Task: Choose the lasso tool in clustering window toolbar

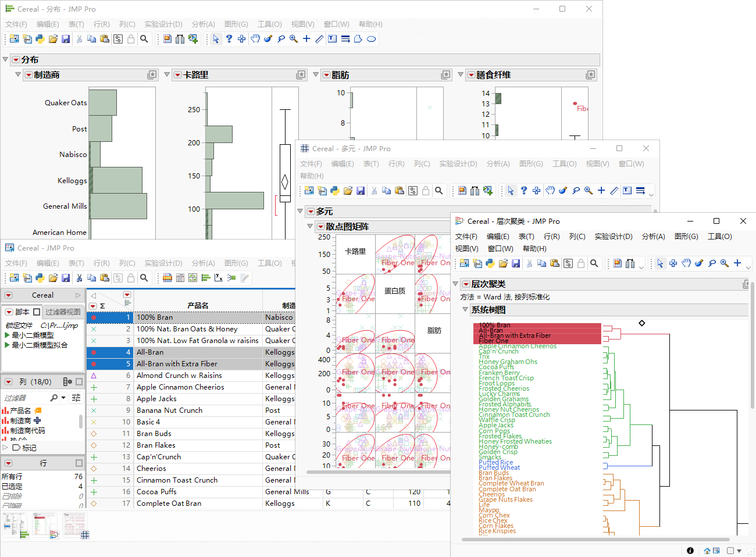Action: [x=712, y=263]
